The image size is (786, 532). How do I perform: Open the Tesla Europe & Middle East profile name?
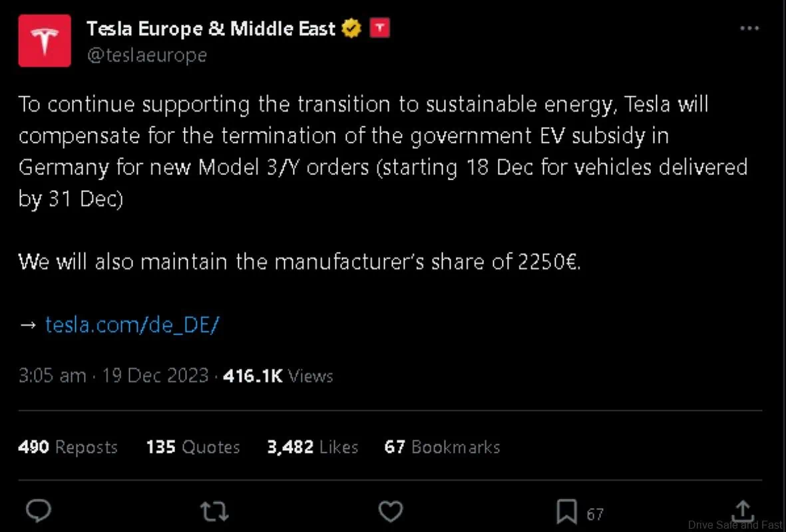211,29
